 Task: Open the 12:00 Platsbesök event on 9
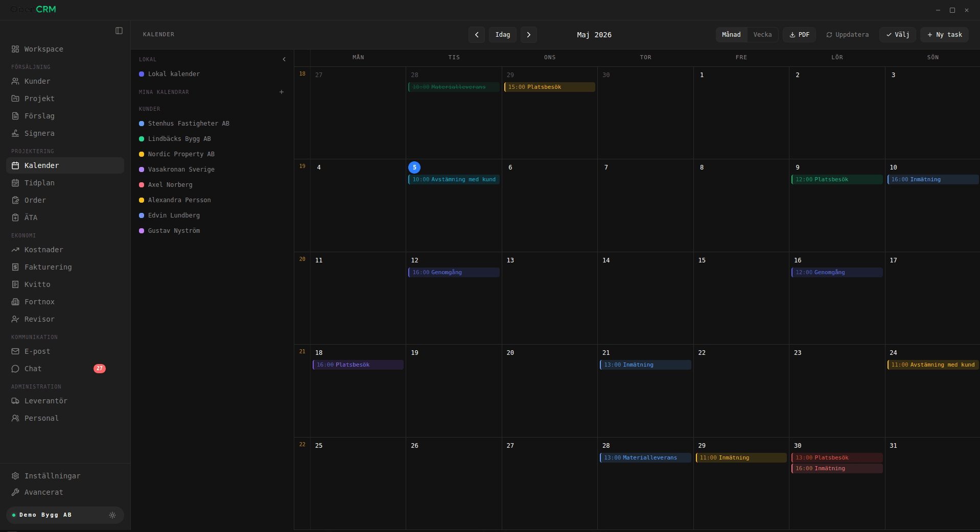(x=837, y=180)
